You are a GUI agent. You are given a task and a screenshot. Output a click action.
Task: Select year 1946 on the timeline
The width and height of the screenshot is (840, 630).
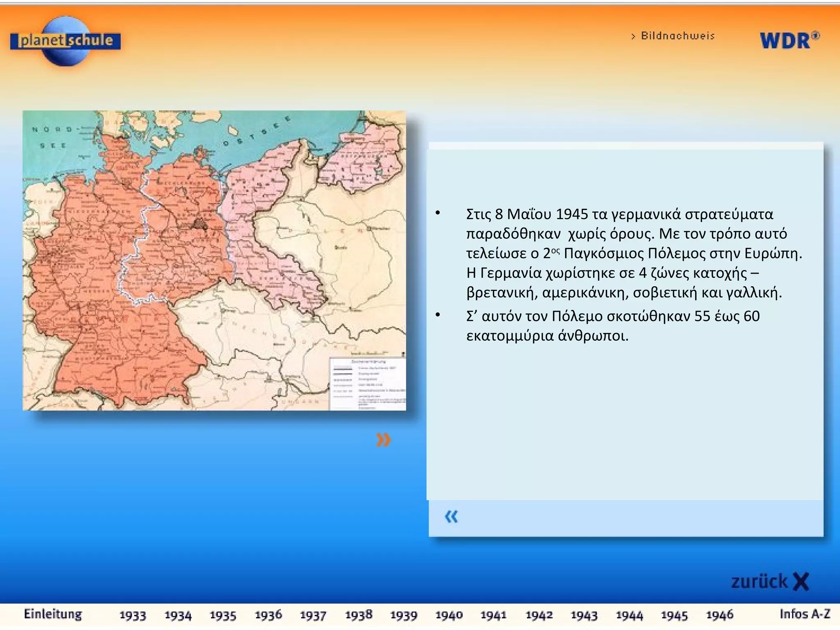pyautogui.click(x=719, y=615)
